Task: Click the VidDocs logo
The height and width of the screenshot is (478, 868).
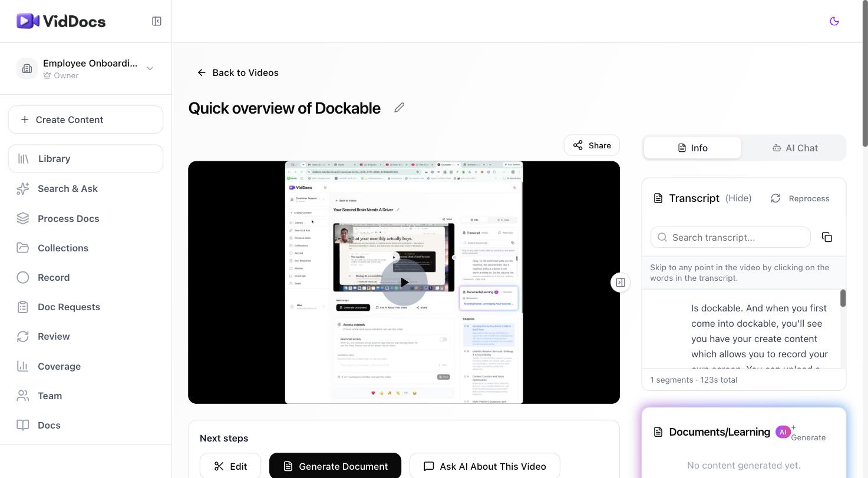Action: (61, 21)
